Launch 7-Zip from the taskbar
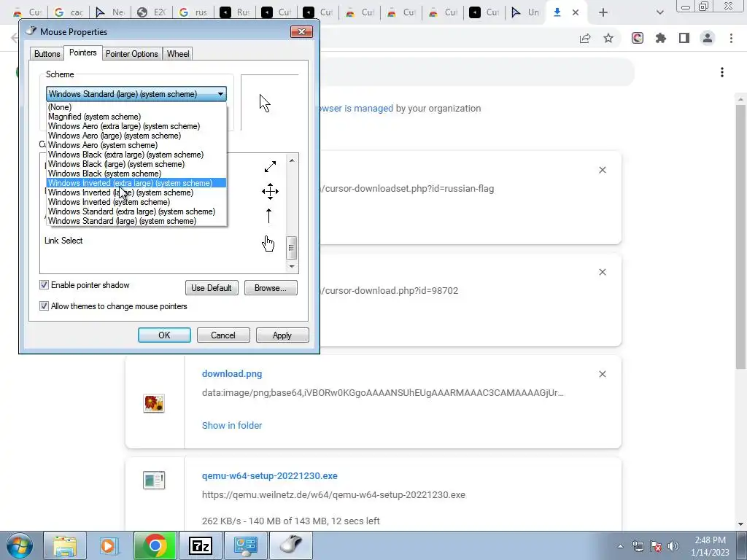This screenshot has width=747, height=560. 201,545
